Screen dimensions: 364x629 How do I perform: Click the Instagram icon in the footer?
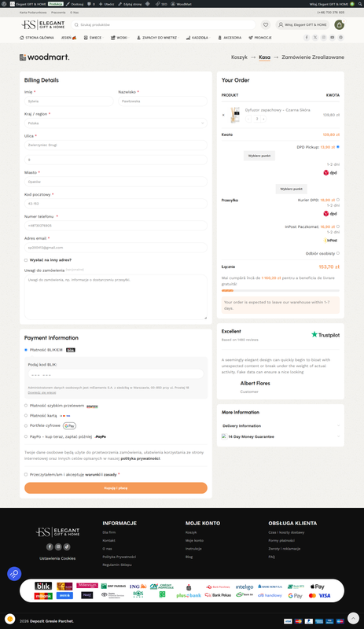pyautogui.click(x=58, y=546)
